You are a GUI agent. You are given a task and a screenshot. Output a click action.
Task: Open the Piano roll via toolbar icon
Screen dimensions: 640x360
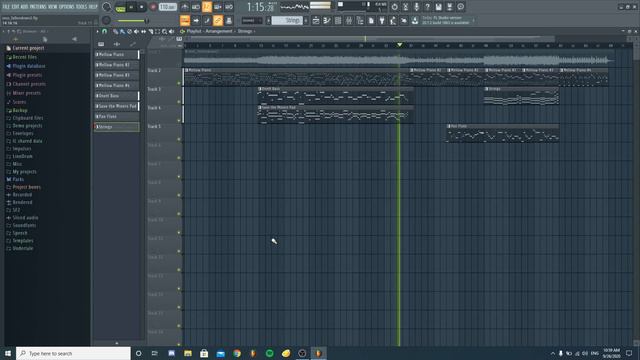(x=327, y=20)
